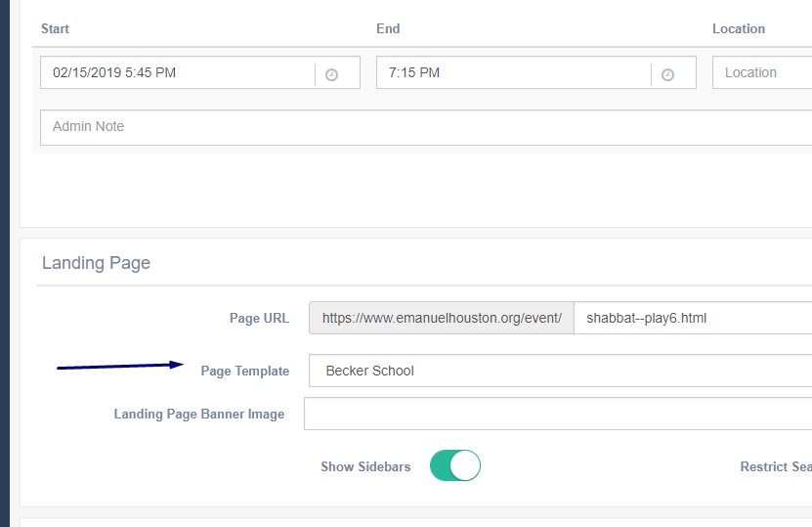The image size is (812, 527).
Task: Open the time picker icon in the End field
Action: pyautogui.click(x=667, y=74)
